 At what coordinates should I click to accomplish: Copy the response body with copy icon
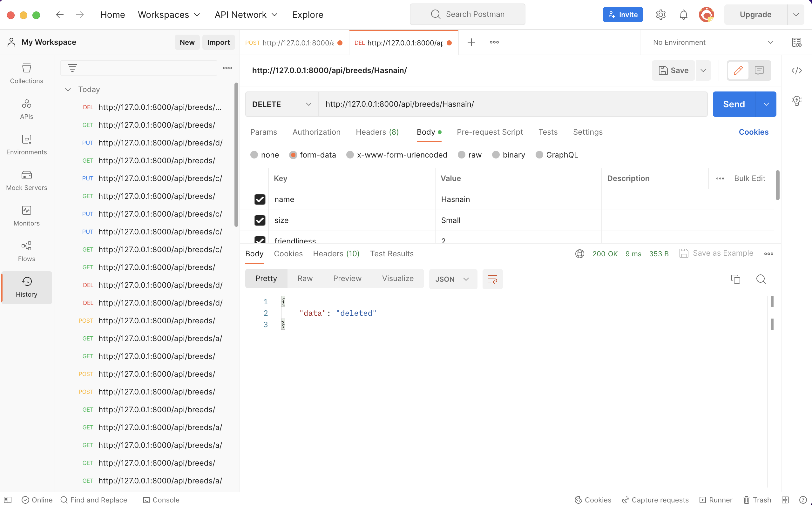coord(735,279)
